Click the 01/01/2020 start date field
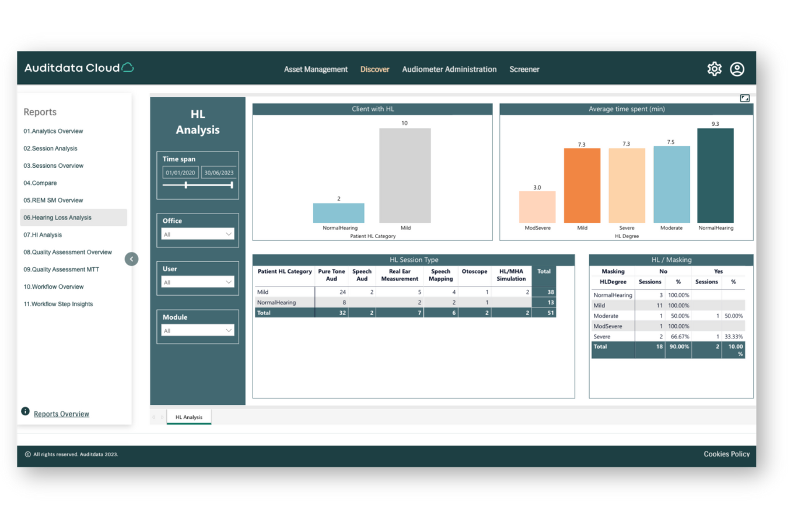 pos(180,172)
